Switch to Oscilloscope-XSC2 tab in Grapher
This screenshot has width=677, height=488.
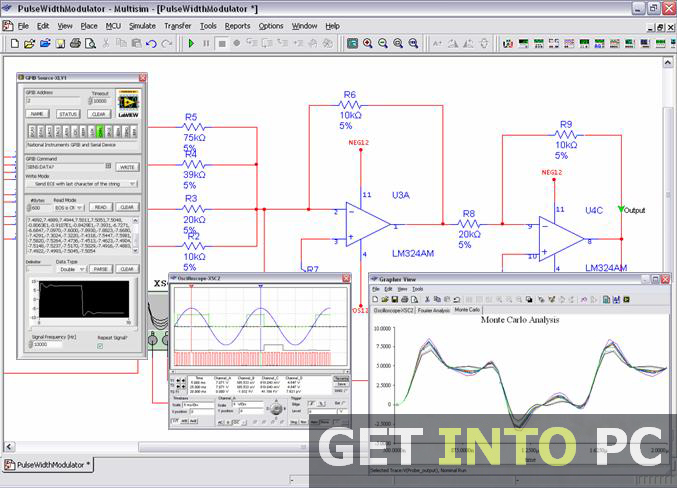tap(393, 310)
